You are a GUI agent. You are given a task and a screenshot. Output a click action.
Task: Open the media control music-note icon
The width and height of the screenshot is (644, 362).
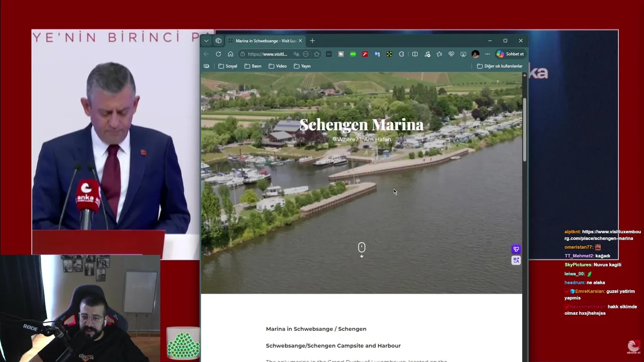[x=427, y=54]
